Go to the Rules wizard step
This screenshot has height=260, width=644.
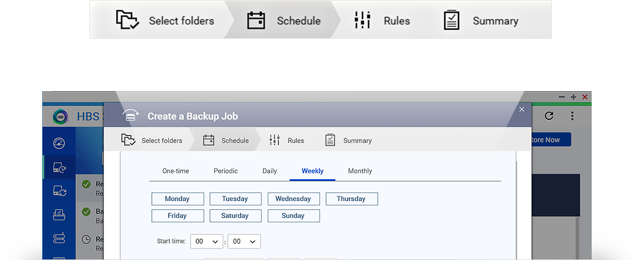pos(287,141)
